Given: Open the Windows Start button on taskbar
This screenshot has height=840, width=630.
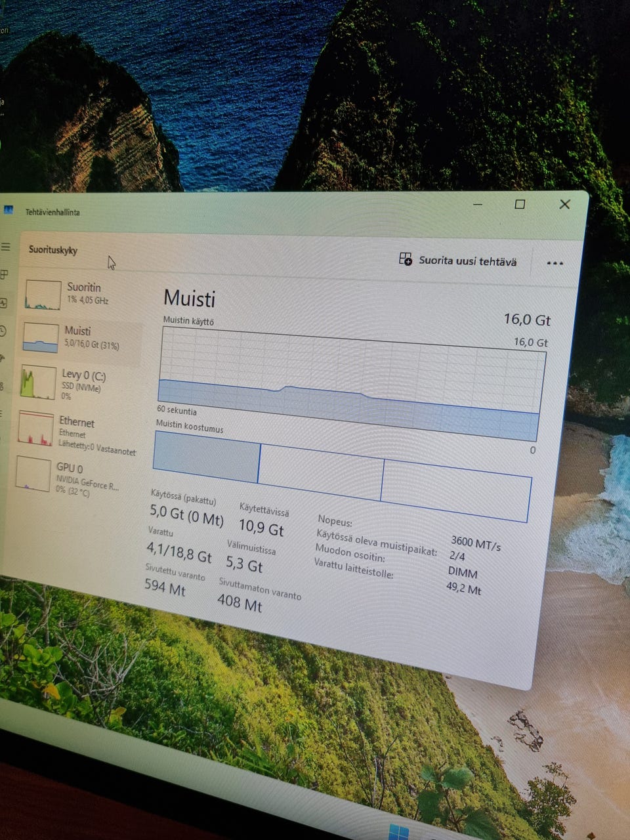Looking at the screenshot, I should tap(399, 831).
